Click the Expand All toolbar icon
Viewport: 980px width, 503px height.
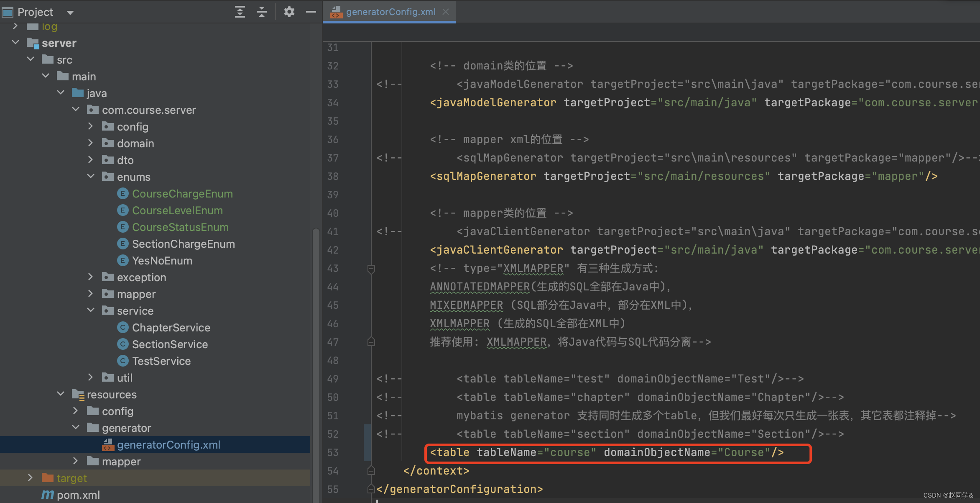[240, 12]
